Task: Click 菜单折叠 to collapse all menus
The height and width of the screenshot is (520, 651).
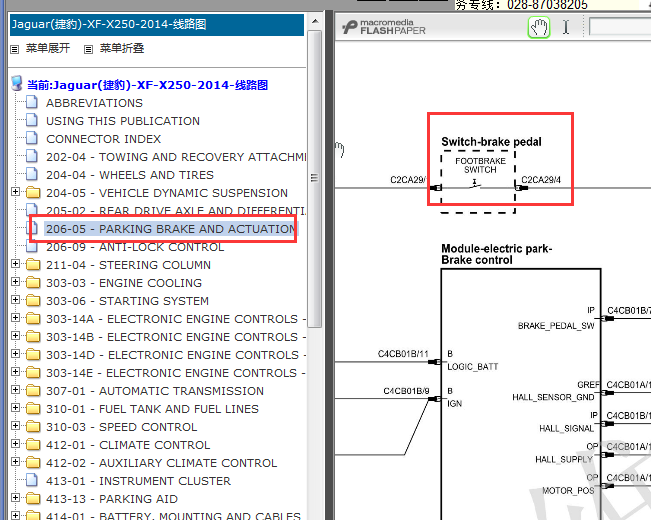Action: click(x=122, y=48)
